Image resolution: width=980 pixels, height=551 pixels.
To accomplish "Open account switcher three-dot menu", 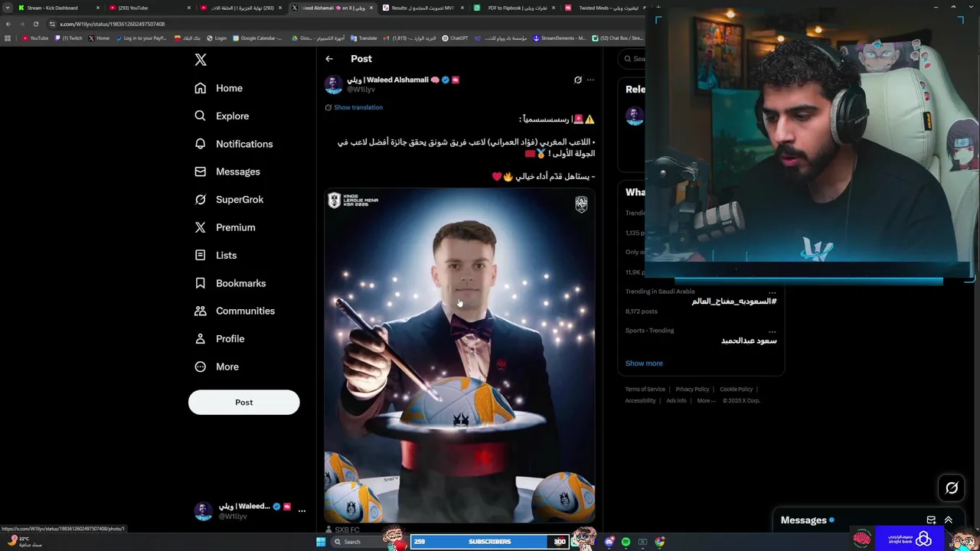I will click(x=302, y=510).
